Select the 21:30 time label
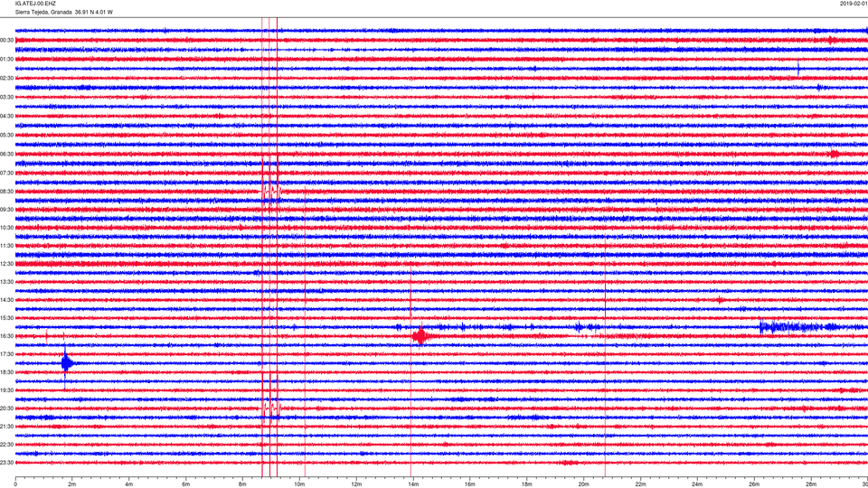Viewport: 868px width, 488px height. pyautogui.click(x=6, y=427)
